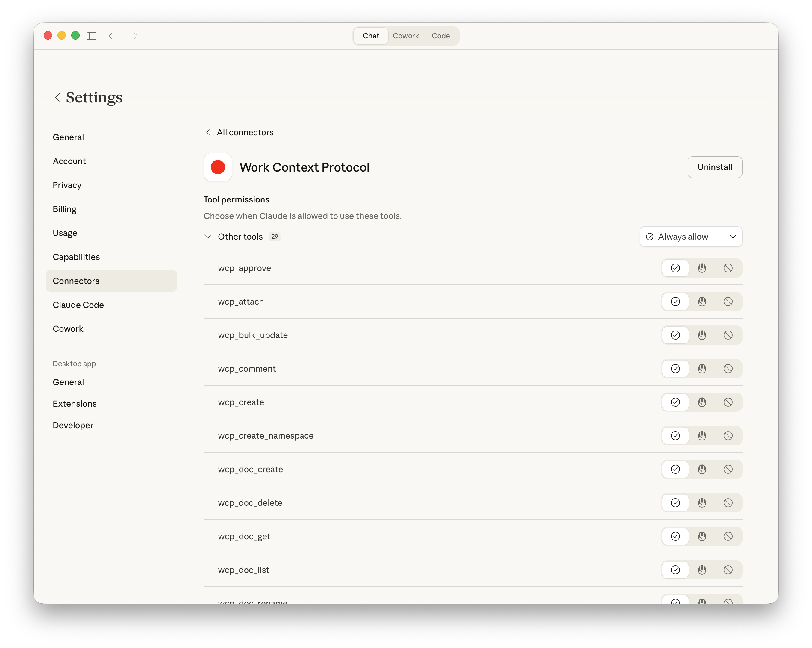This screenshot has height=648, width=812.
Task: Set wcp_approve permission to always allow
Action: click(675, 268)
